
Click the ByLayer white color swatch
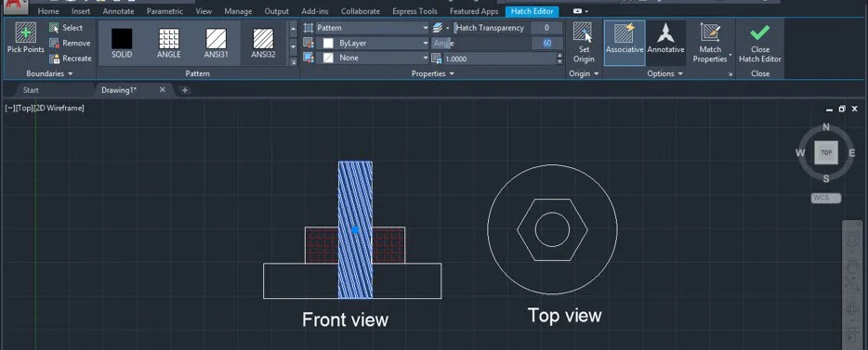pyautogui.click(x=328, y=43)
